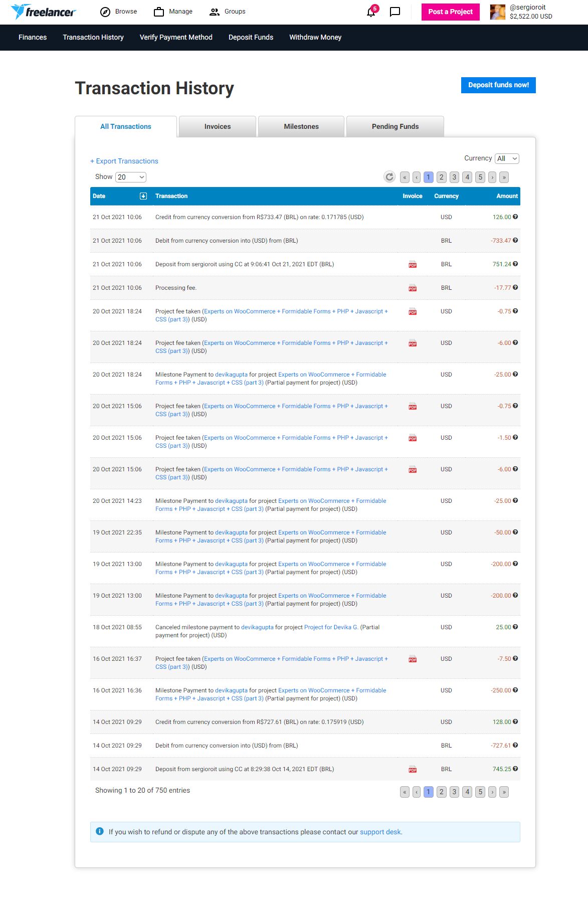Click help icon next to 745.25 amount
Viewport: 588px width, 910px height.
click(515, 769)
